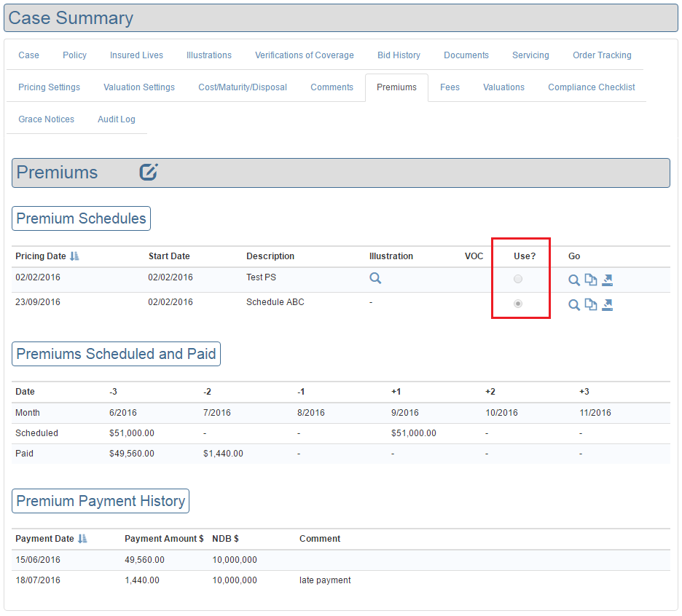Click the 'late payment' comment
The width and height of the screenshot is (682, 616).
click(x=325, y=580)
